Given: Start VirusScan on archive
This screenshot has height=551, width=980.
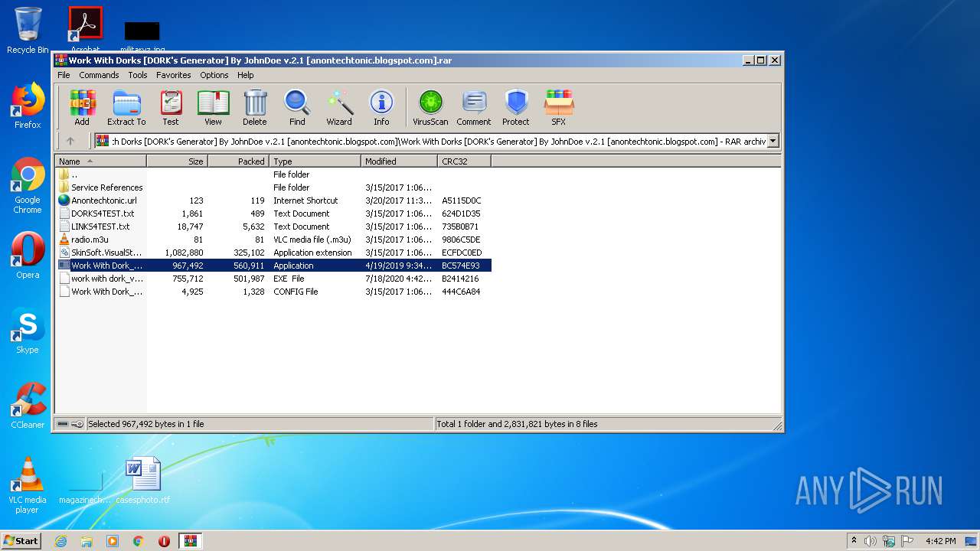Looking at the screenshot, I should (430, 107).
